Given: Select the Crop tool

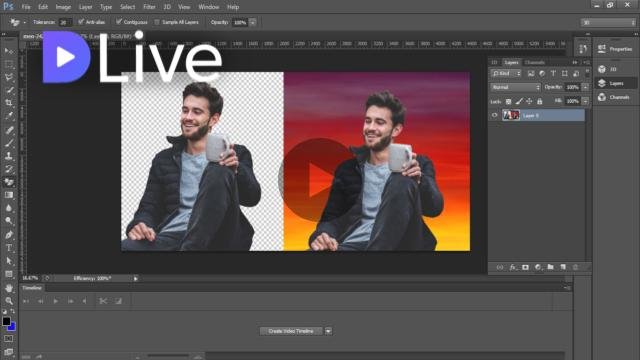Looking at the screenshot, I should (x=9, y=103).
